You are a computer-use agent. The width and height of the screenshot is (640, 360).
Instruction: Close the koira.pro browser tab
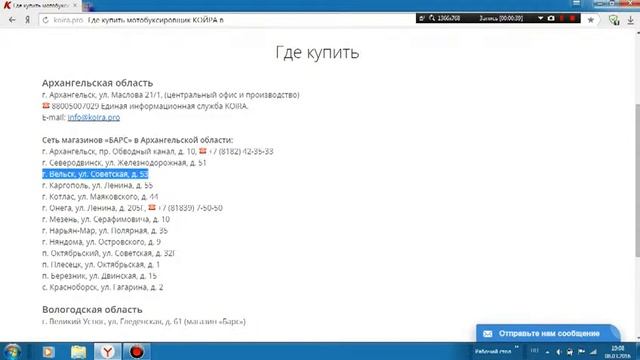point(75,5)
